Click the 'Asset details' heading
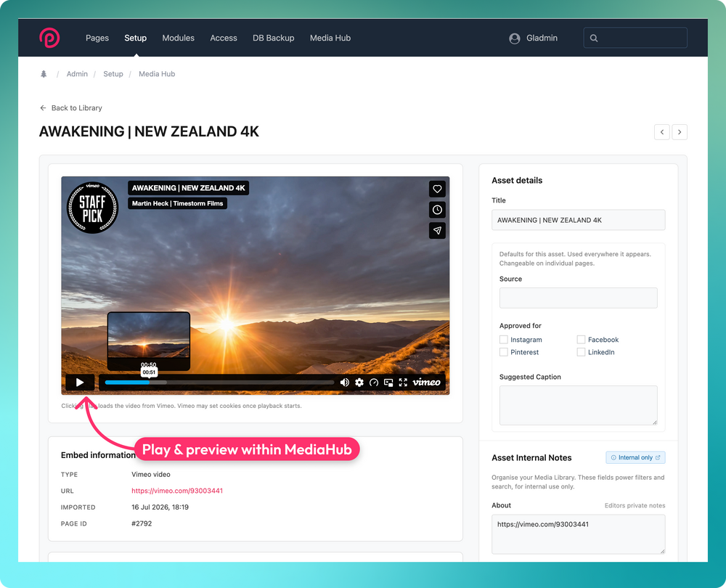Viewport: 726px width, 588px height. pos(517,181)
